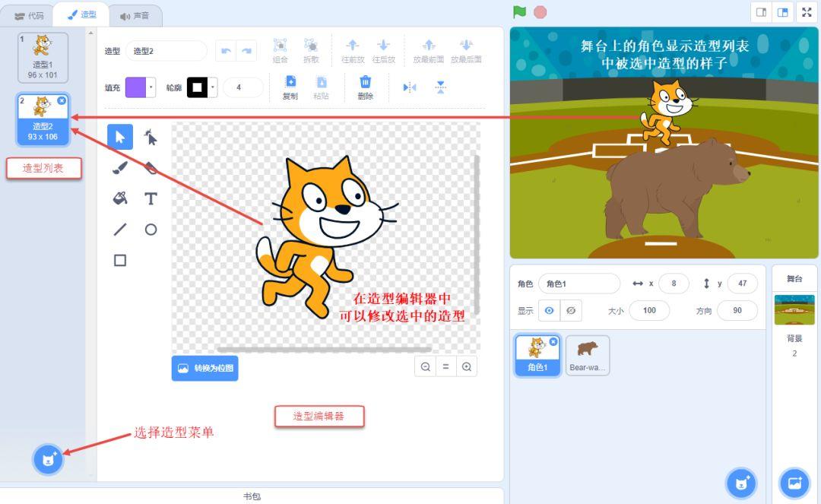Click the Paste (粘贴) icon

(x=322, y=81)
